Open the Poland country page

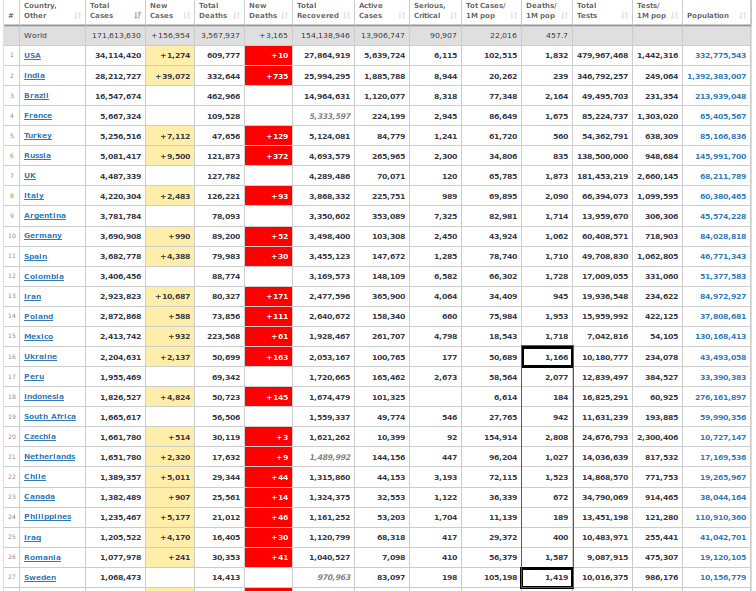pos(39,317)
